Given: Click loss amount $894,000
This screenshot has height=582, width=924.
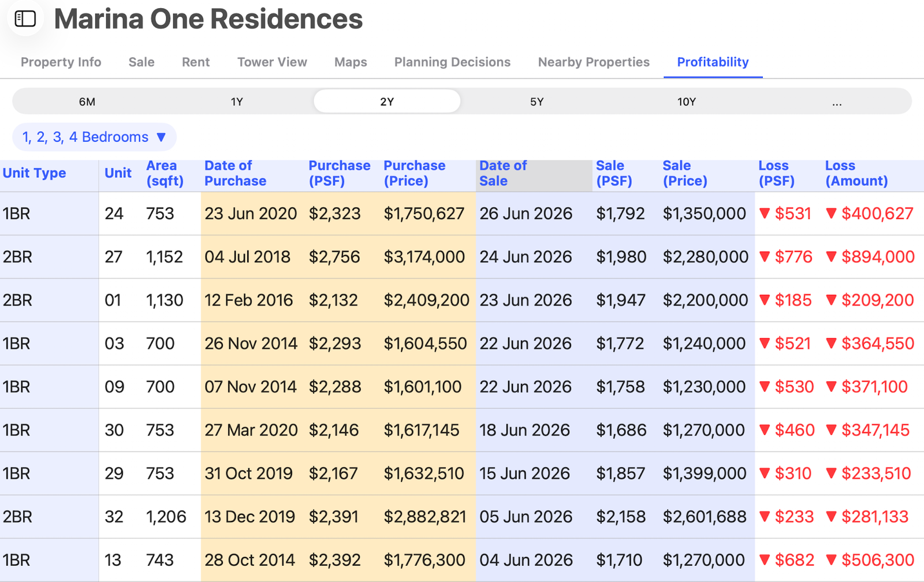Looking at the screenshot, I should 870,257.
